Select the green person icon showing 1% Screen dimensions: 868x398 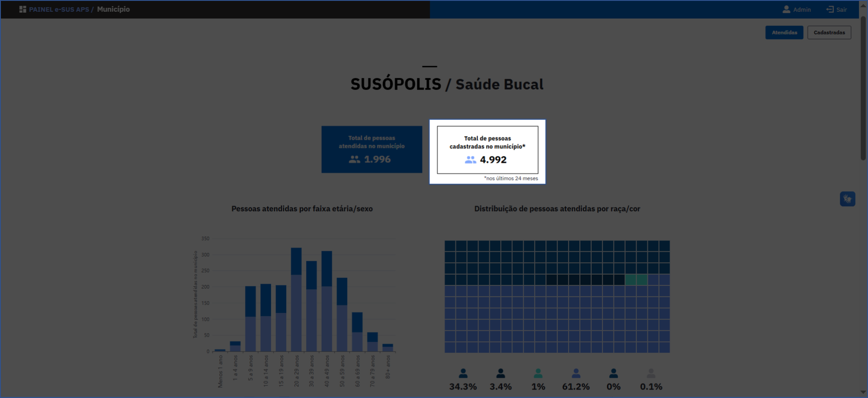[x=538, y=373]
